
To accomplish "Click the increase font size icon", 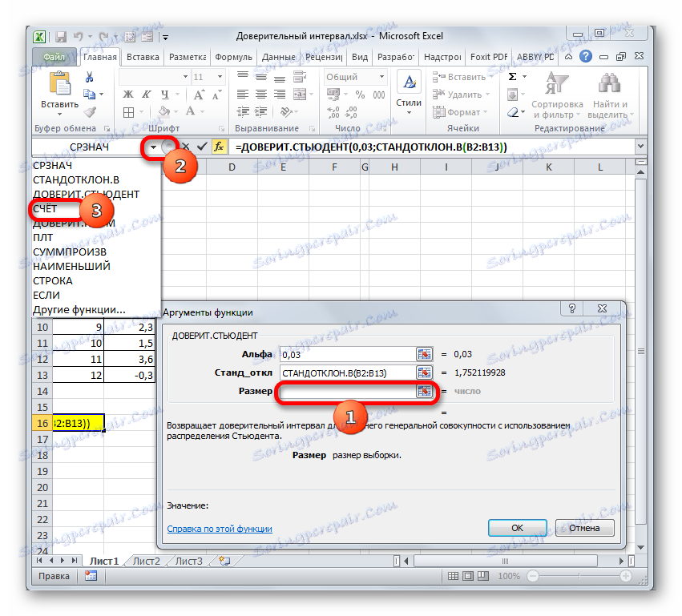I will [x=199, y=95].
